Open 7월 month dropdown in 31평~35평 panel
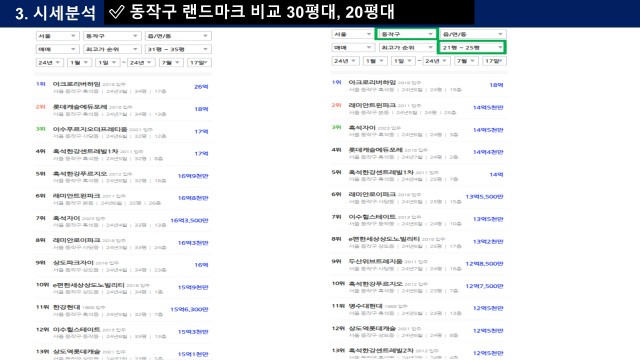The width and height of the screenshot is (640, 360). pos(171,62)
